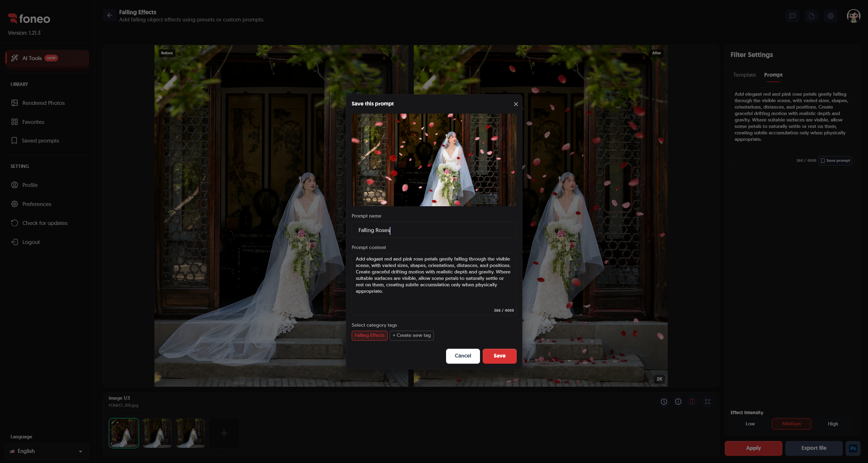
Task: Close the Save this prompt dialog
Action: [516, 104]
